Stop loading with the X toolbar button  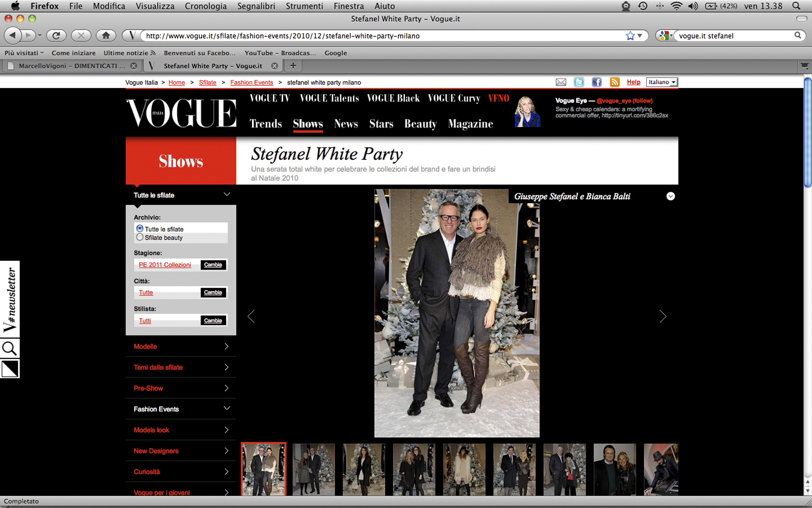(81, 35)
